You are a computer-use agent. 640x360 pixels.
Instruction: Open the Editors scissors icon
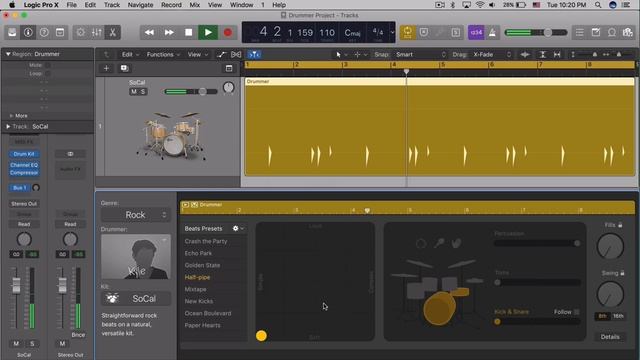click(113, 32)
